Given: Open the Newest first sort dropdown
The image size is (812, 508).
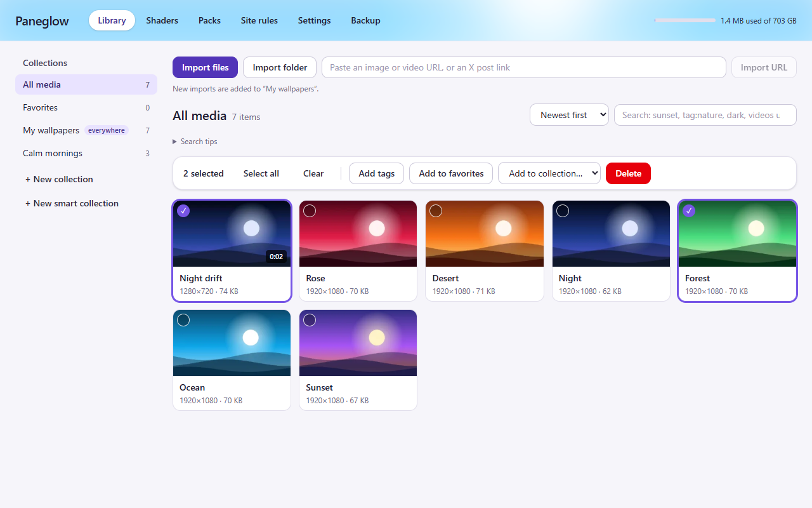Looking at the screenshot, I should 569,115.
